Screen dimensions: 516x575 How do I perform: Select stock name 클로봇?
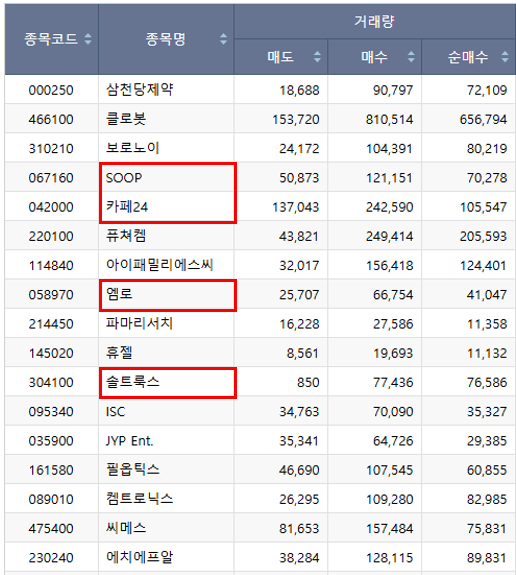pos(126,119)
